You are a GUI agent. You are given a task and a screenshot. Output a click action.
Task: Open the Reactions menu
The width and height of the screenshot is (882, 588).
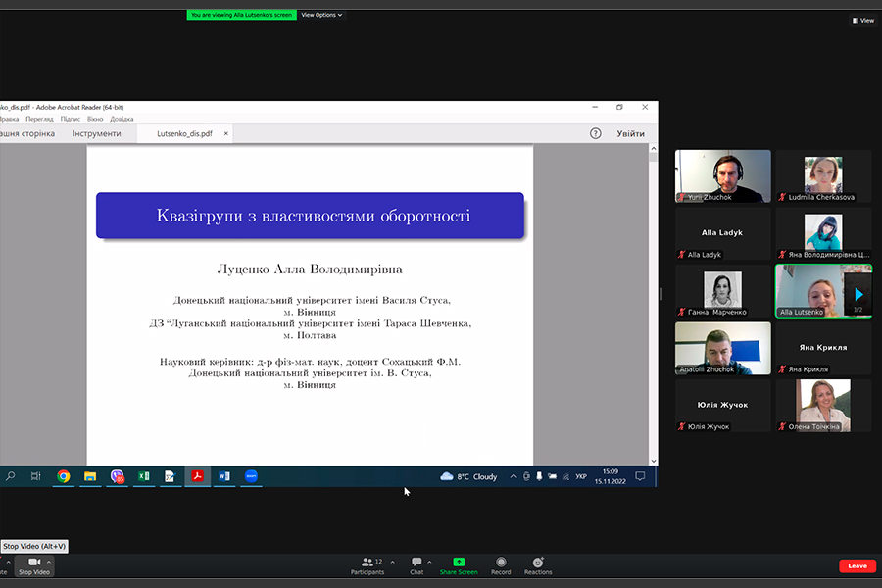click(x=538, y=563)
